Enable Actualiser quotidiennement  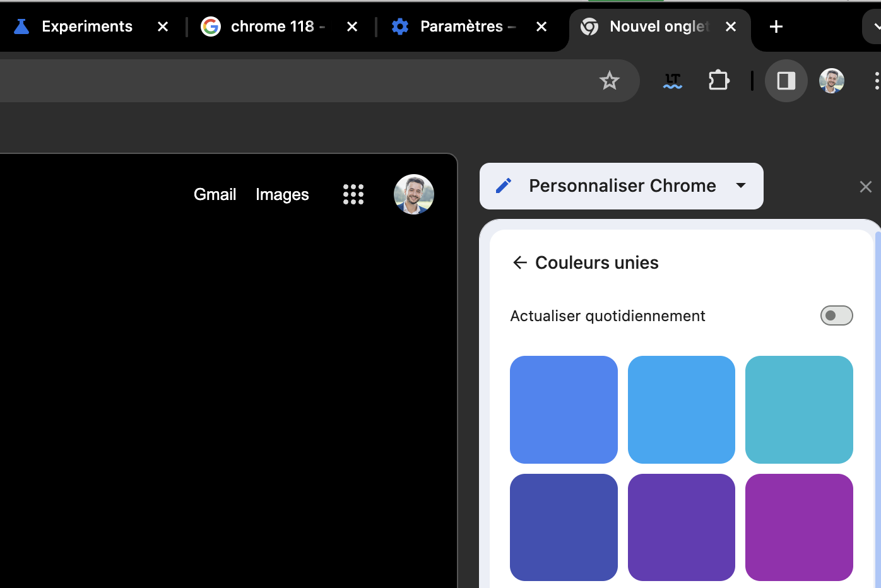(x=836, y=315)
